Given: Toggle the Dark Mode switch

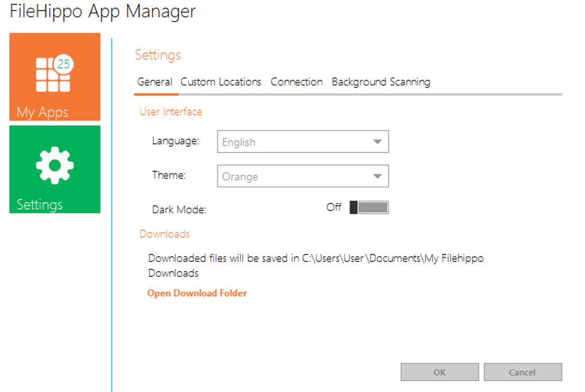Looking at the screenshot, I should [369, 207].
